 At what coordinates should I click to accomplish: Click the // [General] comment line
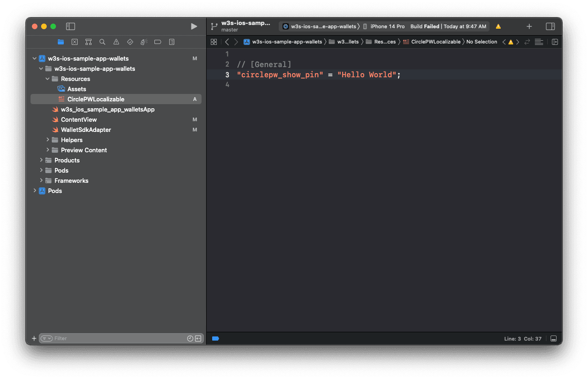point(264,64)
